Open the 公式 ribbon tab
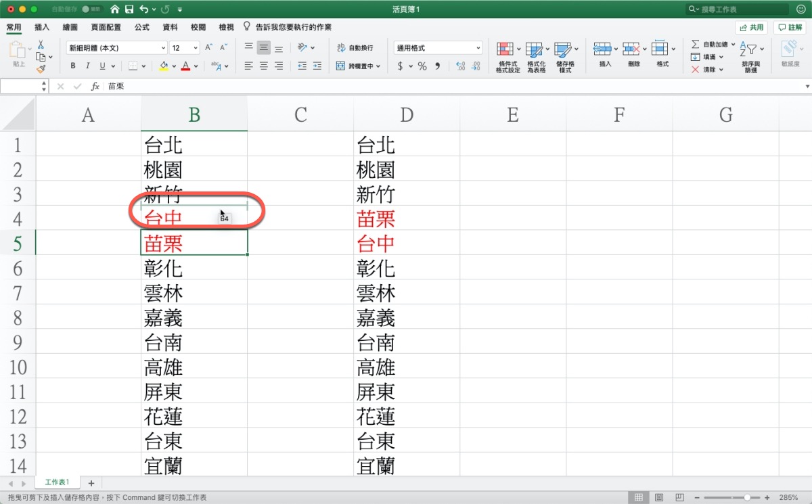Screen dimensions: 812x504 [x=141, y=27]
